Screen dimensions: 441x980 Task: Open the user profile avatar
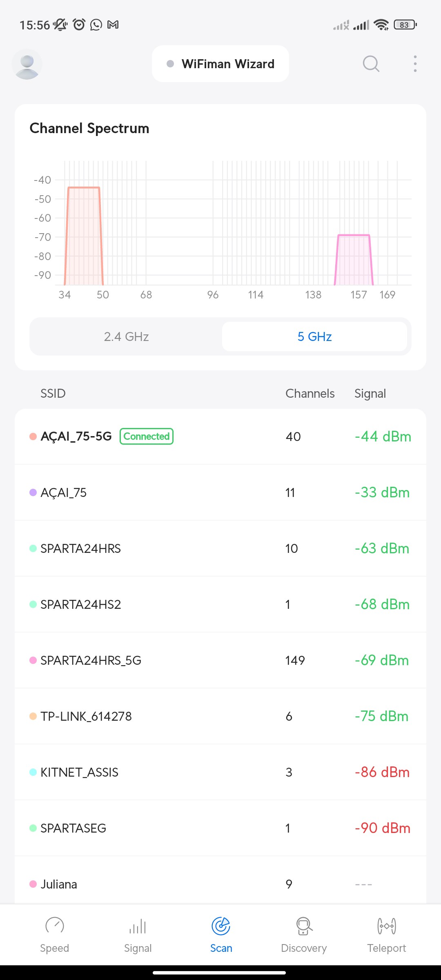pos(27,65)
